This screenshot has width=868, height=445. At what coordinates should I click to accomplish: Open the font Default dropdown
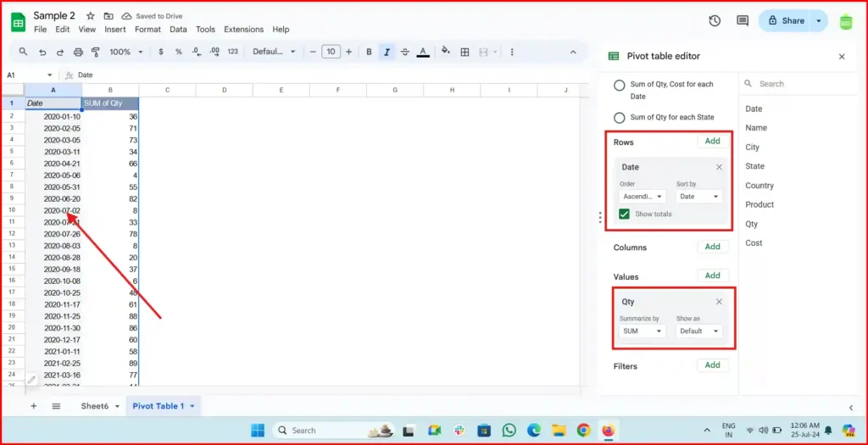coord(274,52)
